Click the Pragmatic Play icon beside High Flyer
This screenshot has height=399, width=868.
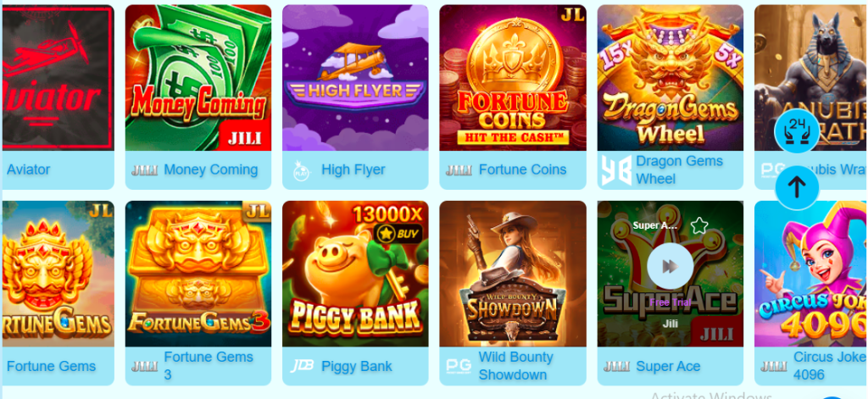point(302,170)
